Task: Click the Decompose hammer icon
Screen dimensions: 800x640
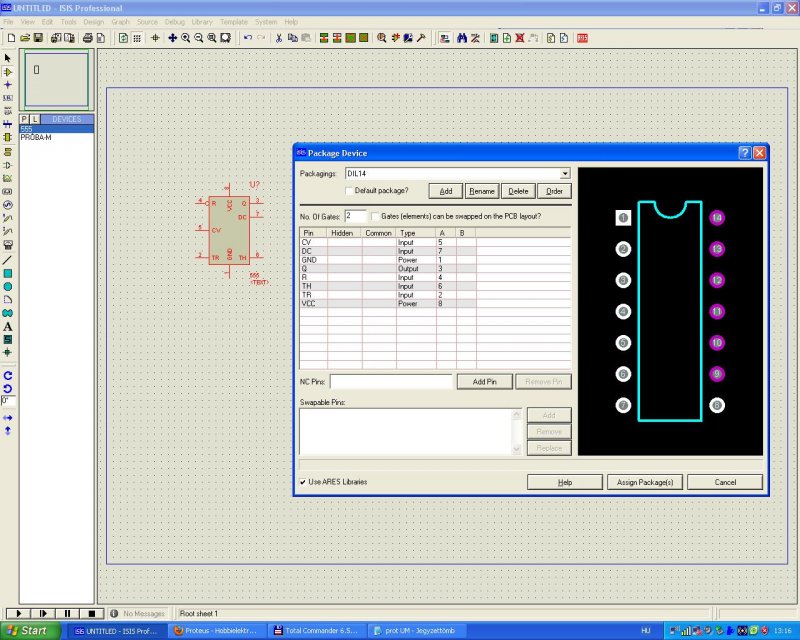Action: 421,38
